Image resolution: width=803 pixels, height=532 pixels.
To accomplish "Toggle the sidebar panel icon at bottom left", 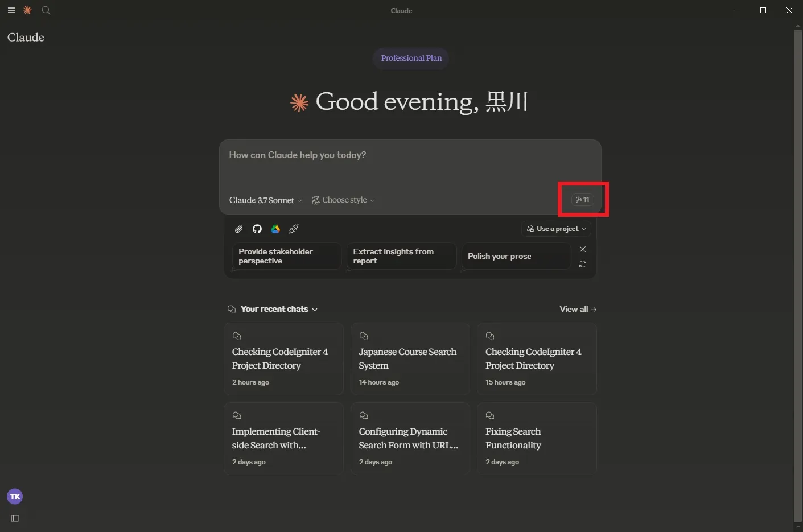I will click(x=15, y=518).
